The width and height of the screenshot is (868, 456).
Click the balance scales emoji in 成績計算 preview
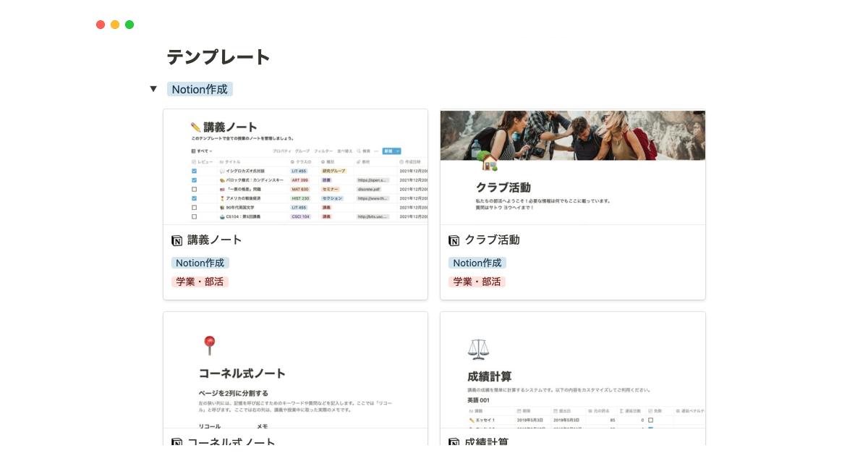pyautogui.click(x=478, y=349)
